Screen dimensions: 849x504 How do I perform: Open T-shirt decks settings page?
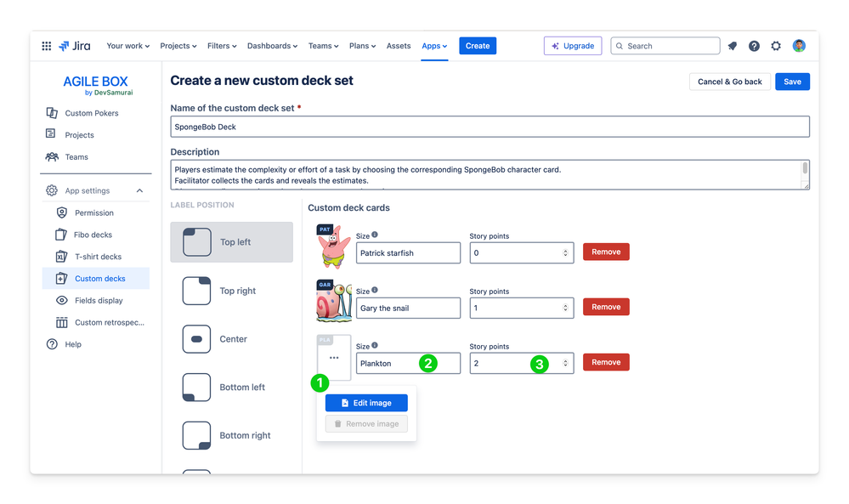[x=96, y=257]
